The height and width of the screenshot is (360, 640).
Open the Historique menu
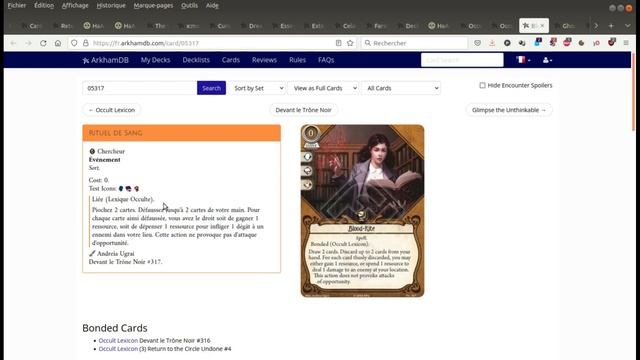(111, 5)
